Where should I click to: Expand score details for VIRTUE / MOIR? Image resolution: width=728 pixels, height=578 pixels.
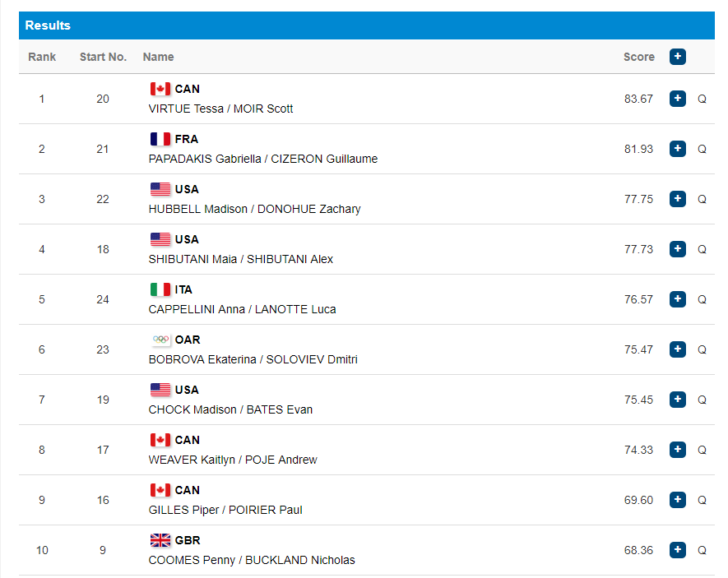click(x=677, y=99)
